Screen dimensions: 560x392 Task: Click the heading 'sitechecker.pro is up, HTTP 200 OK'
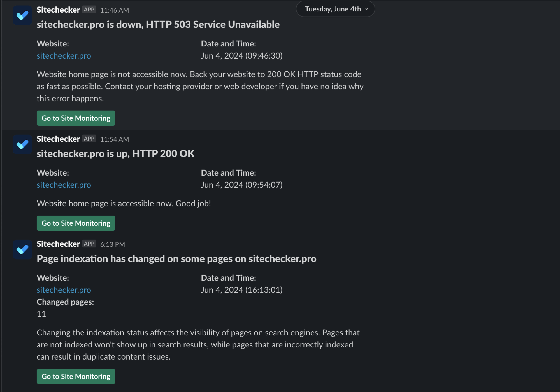116,154
